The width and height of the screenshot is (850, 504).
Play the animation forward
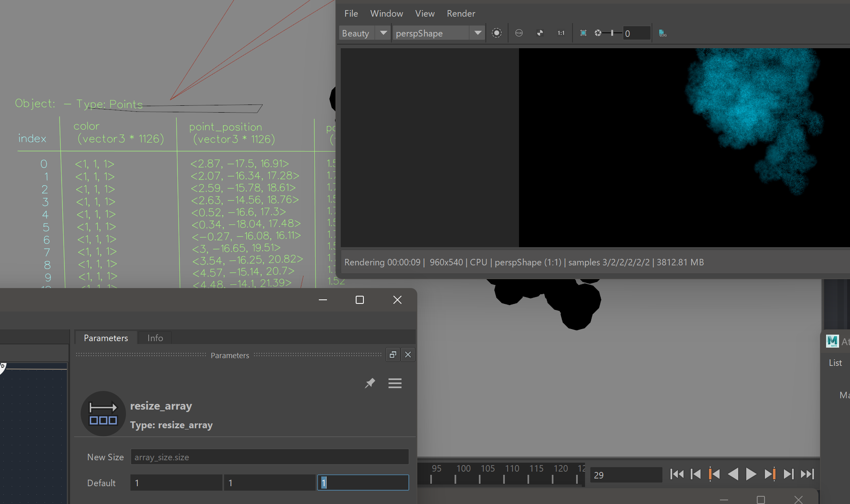(751, 474)
